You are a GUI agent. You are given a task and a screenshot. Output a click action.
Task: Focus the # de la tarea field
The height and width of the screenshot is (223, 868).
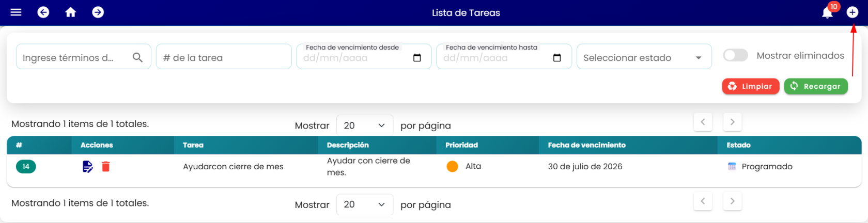pos(224,57)
